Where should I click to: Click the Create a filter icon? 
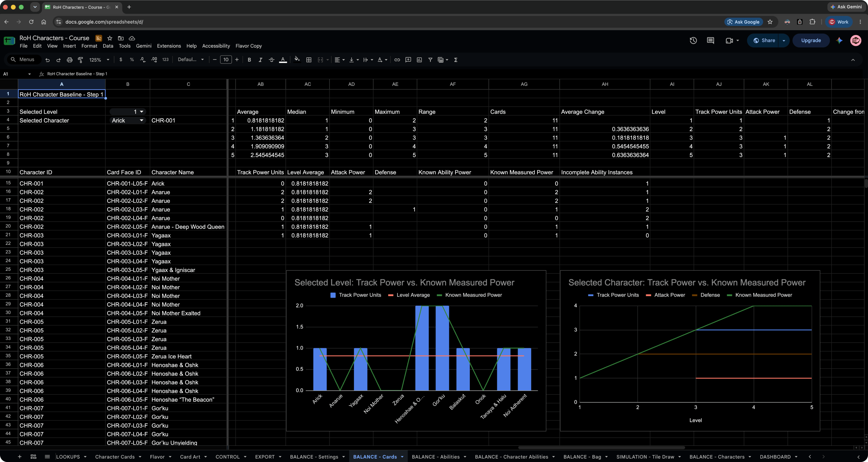(430, 60)
